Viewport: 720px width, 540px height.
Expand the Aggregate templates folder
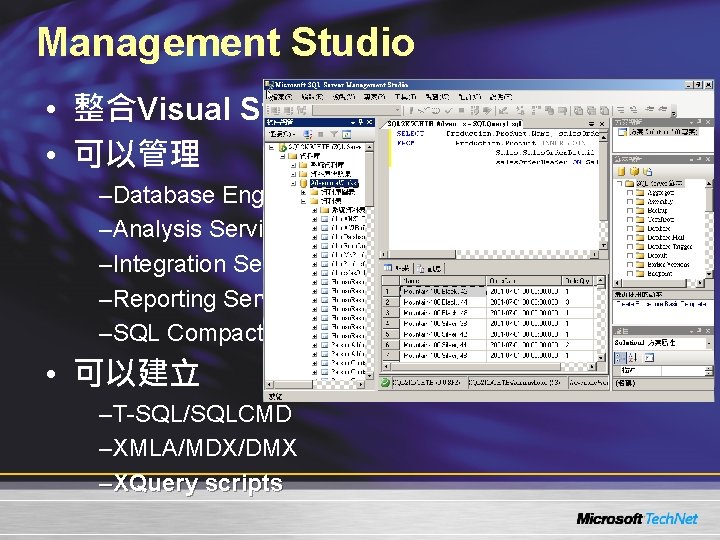coord(630,193)
